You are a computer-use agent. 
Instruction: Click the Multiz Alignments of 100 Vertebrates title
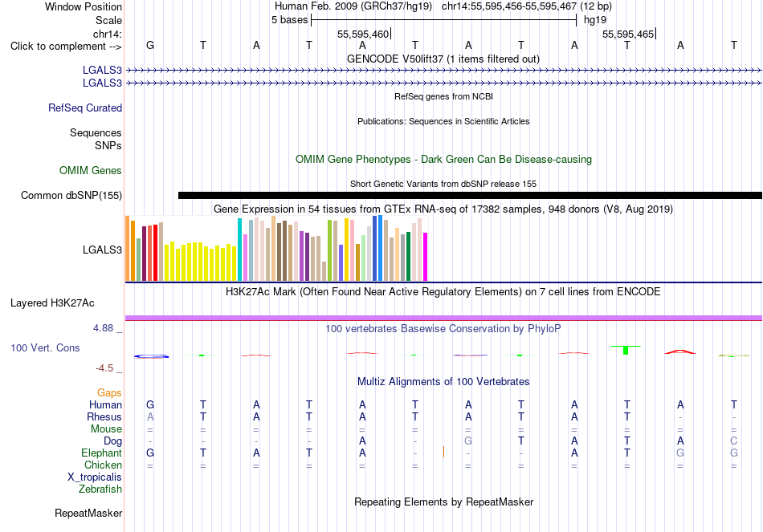click(x=443, y=381)
